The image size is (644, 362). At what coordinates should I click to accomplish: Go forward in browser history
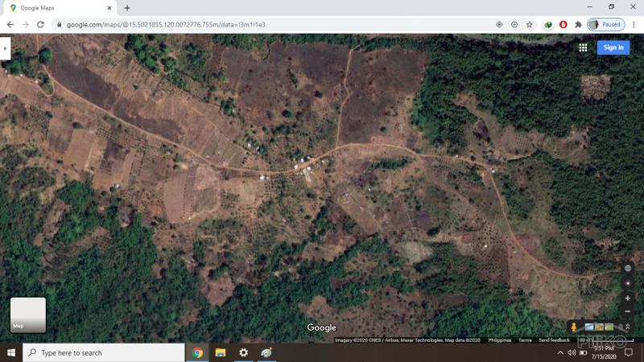click(26, 25)
